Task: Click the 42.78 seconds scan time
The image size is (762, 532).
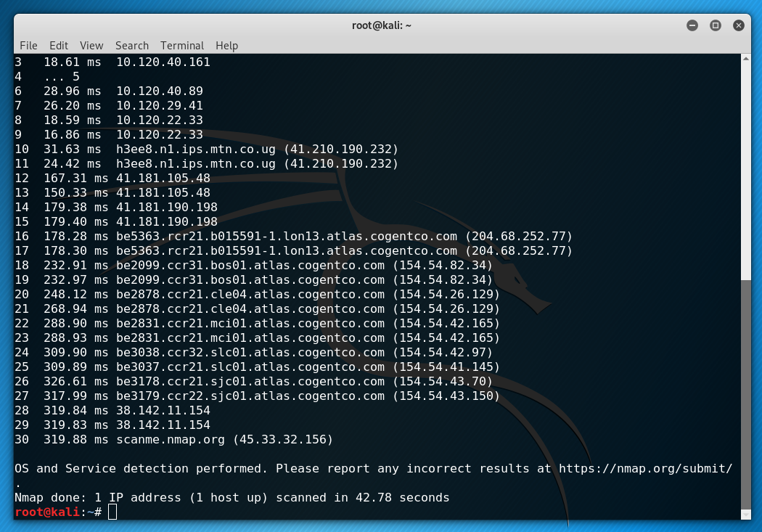Action: (402, 498)
